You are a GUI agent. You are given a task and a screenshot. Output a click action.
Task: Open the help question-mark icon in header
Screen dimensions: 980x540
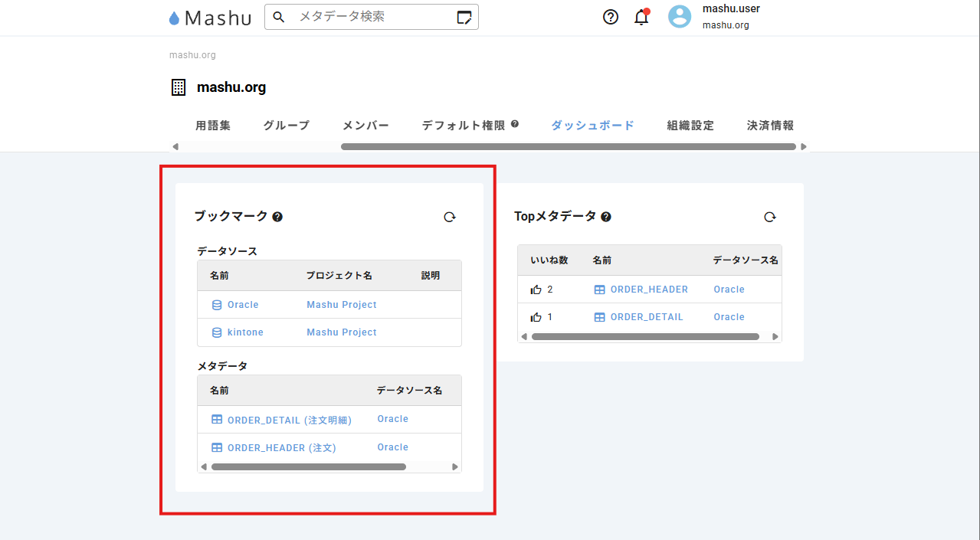pyautogui.click(x=611, y=17)
